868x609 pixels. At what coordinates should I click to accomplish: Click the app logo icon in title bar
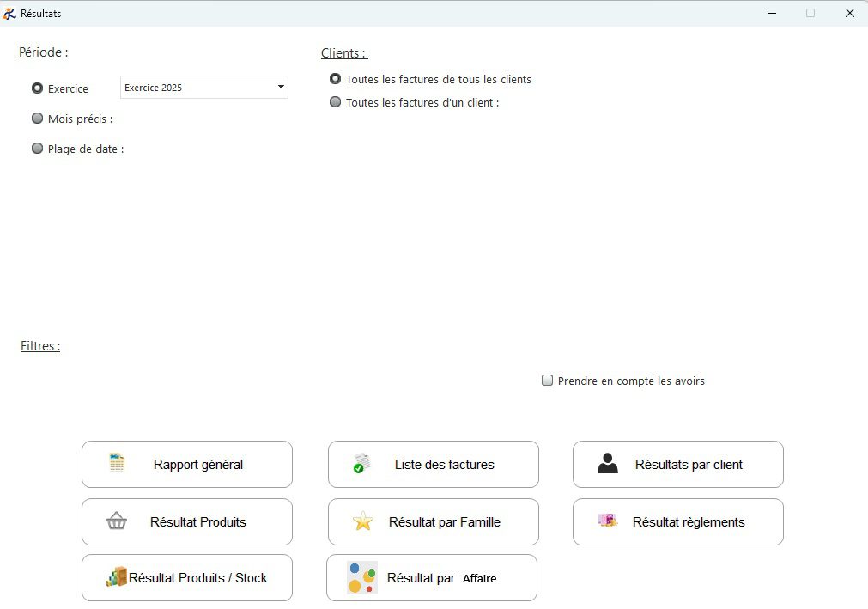[9, 13]
